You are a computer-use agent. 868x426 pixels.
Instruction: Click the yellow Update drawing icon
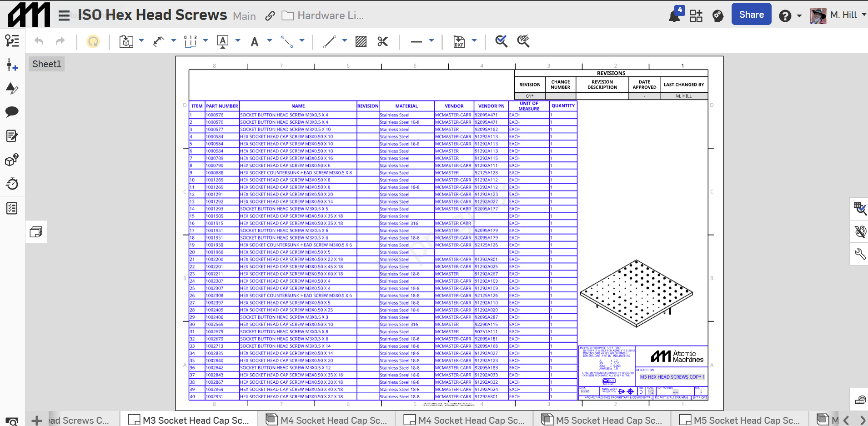(93, 41)
